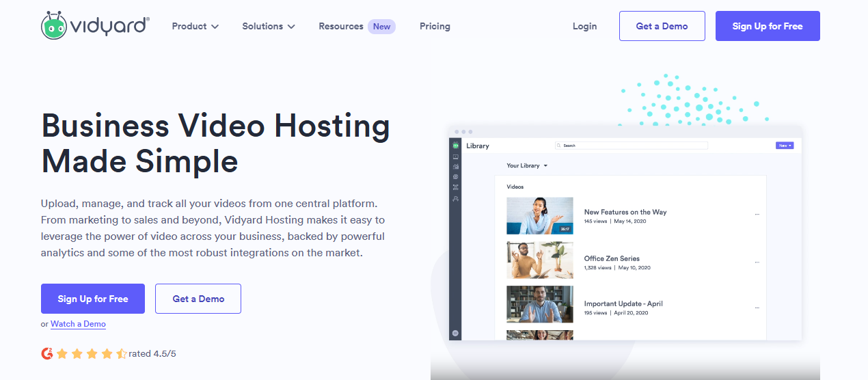Click the 'New' badge next to Resources
This screenshot has height=380, width=868.
(381, 27)
